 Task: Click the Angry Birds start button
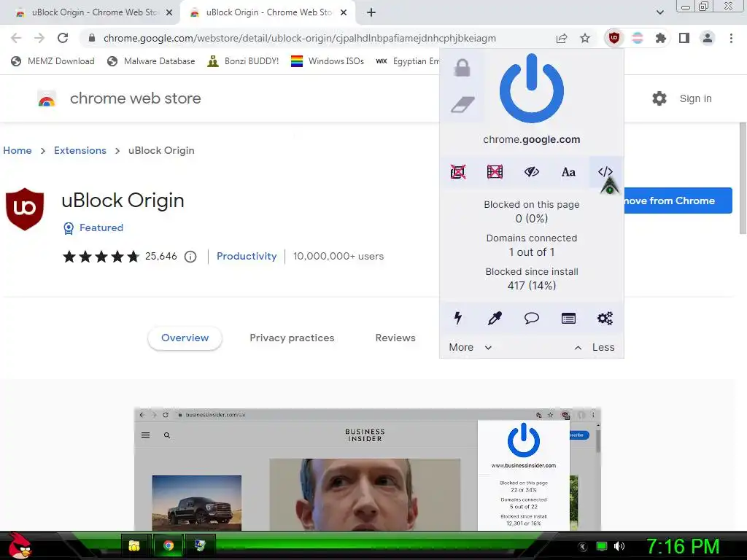pyautogui.click(x=19, y=545)
